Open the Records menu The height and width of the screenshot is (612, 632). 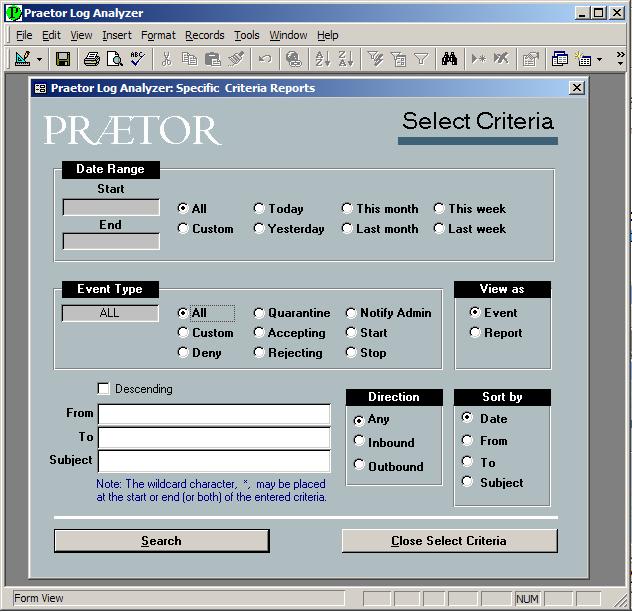click(x=204, y=35)
